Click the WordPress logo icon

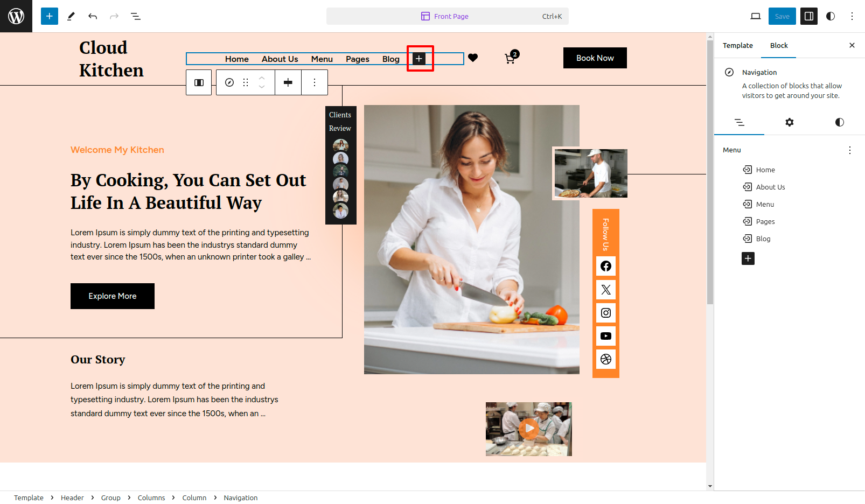[x=16, y=16]
